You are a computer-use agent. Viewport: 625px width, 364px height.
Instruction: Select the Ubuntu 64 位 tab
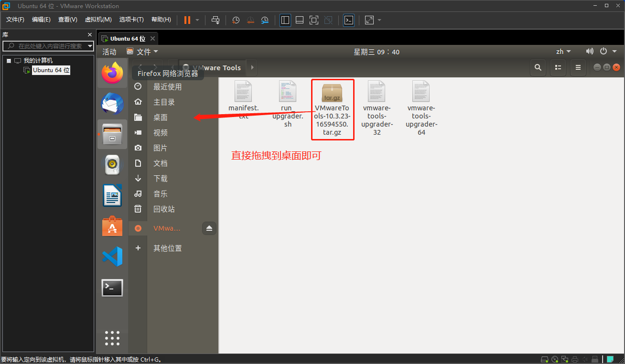(x=128, y=39)
